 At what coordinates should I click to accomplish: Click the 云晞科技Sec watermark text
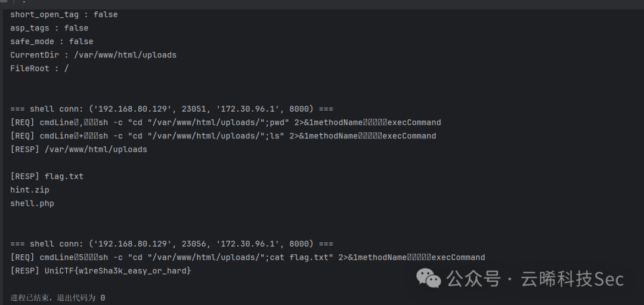[572, 279]
